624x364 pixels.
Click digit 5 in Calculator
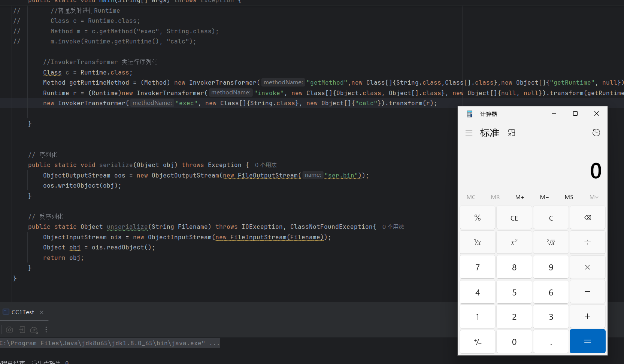click(514, 292)
